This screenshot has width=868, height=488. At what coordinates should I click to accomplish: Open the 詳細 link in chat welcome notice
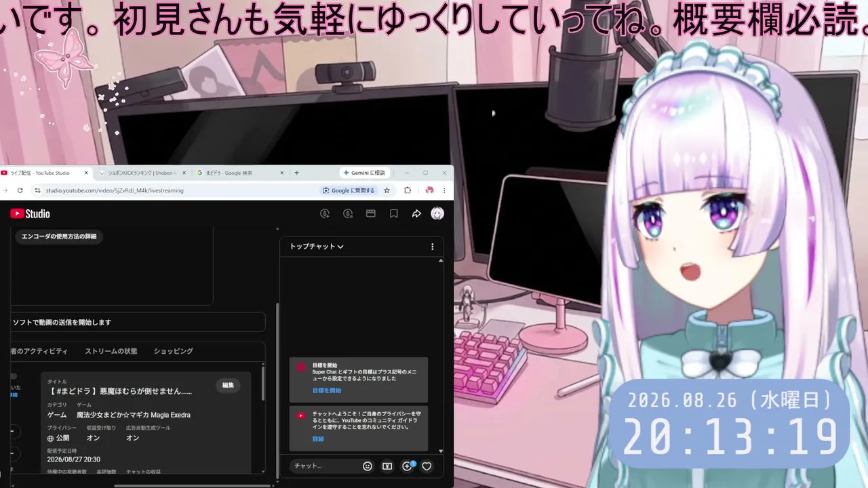(x=318, y=439)
